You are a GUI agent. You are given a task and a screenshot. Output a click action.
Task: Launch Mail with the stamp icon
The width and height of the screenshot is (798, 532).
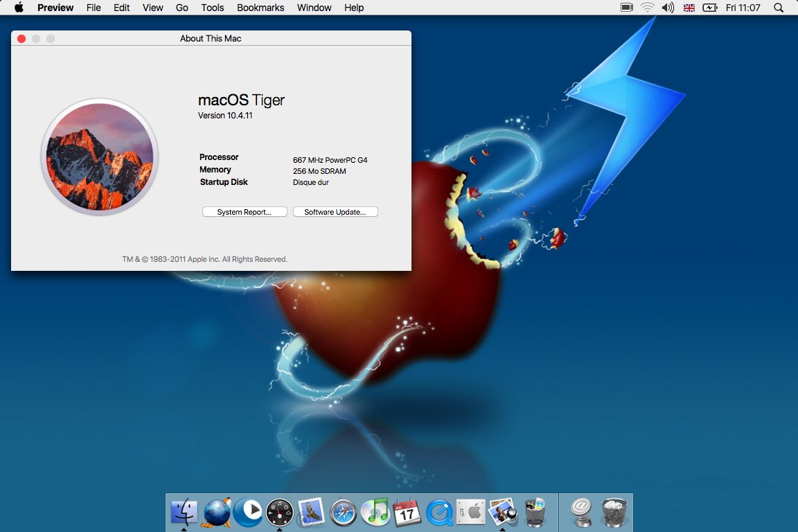[x=312, y=512]
